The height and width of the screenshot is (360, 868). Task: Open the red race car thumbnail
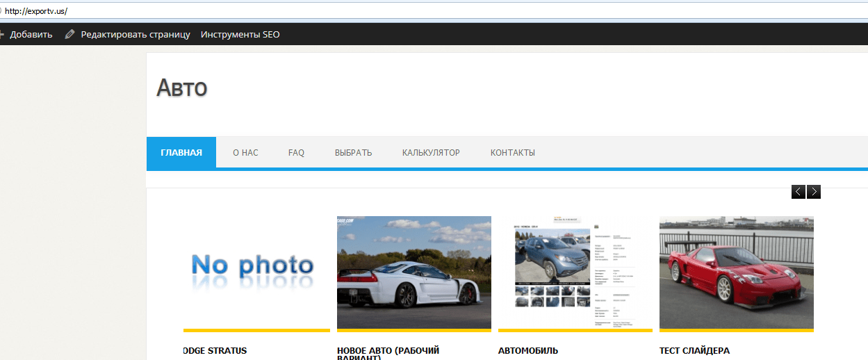click(x=737, y=272)
